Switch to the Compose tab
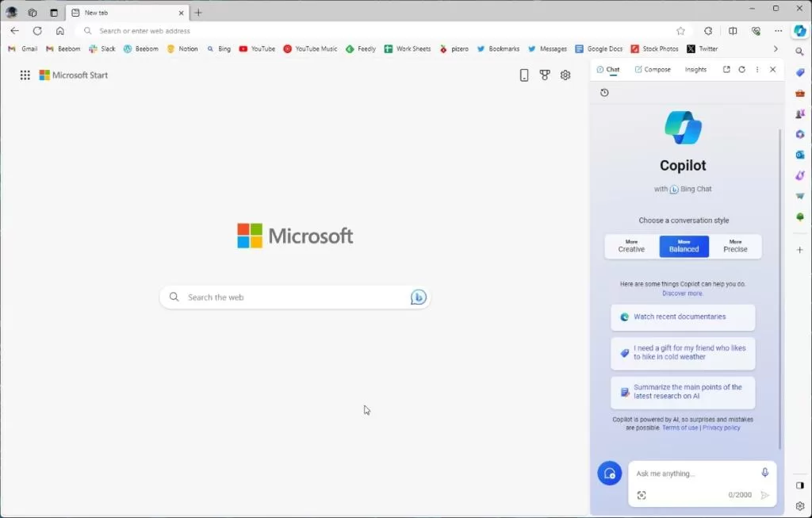The image size is (812, 518). (653, 70)
